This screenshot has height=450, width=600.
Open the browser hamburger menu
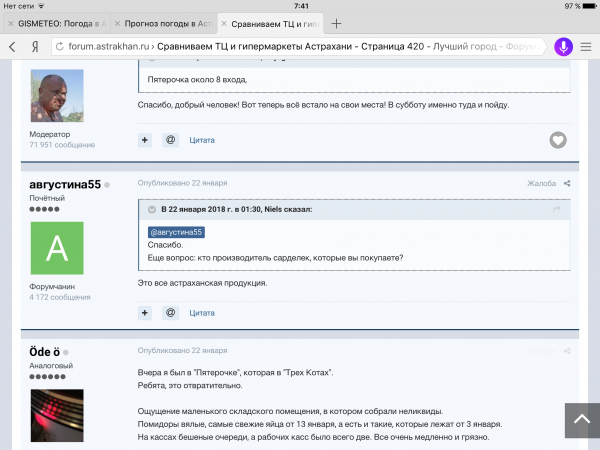click(x=585, y=47)
